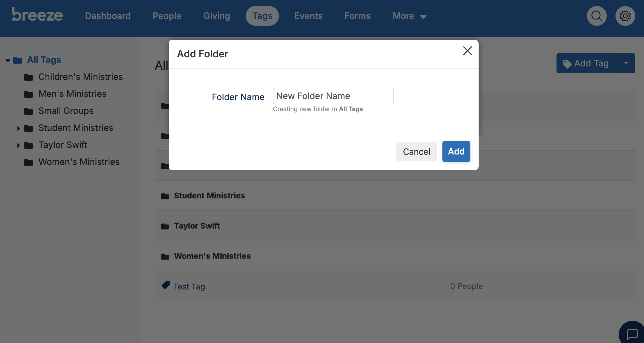Open the More menu
Image resolution: width=644 pixels, height=343 pixels.
click(409, 16)
